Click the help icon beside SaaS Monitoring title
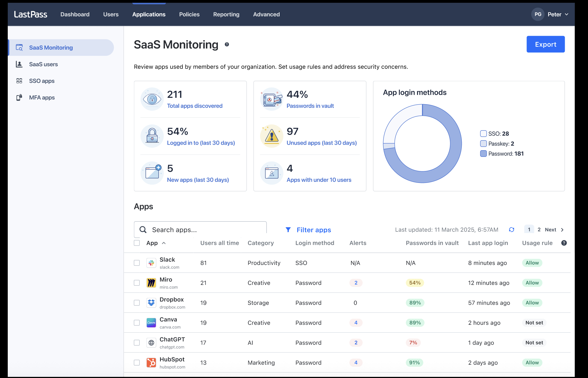This screenshot has width=588, height=378. click(227, 45)
